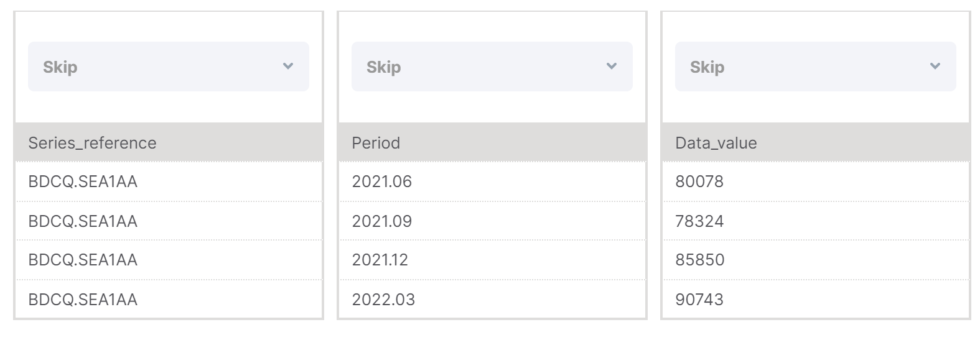
Task: Select the 2021.06 period cell
Action: (x=492, y=181)
